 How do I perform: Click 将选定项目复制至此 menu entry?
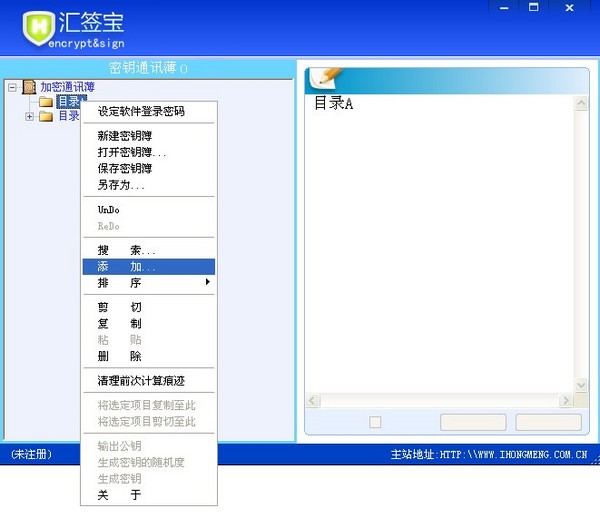[x=149, y=405]
